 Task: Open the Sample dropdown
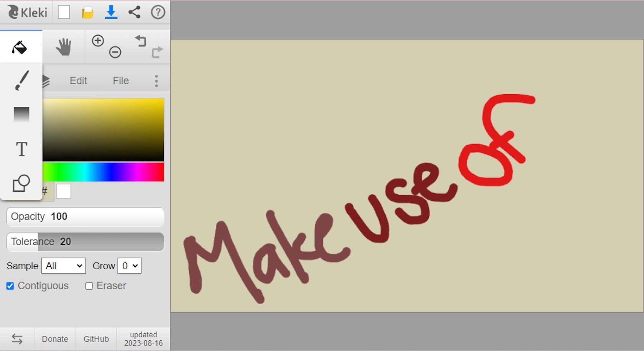point(64,266)
